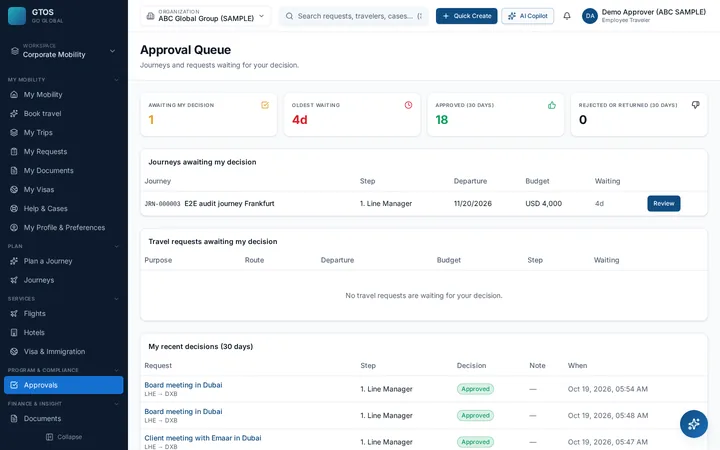This screenshot has height=450, width=720.
Task: Open the Hotels service page
Action: click(x=64, y=332)
